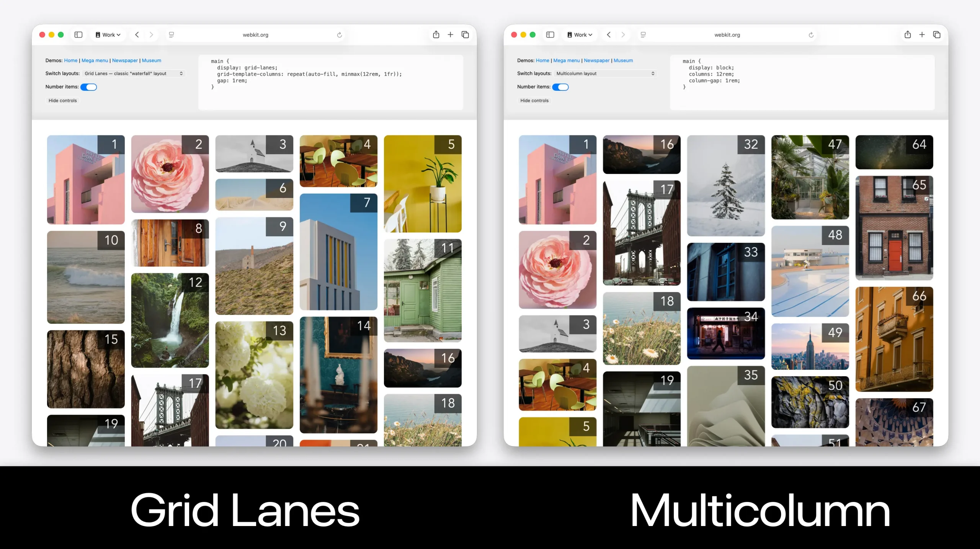The width and height of the screenshot is (980, 549).
Task: Toggle the sidebar in the left Safari window
Action: 78,34
